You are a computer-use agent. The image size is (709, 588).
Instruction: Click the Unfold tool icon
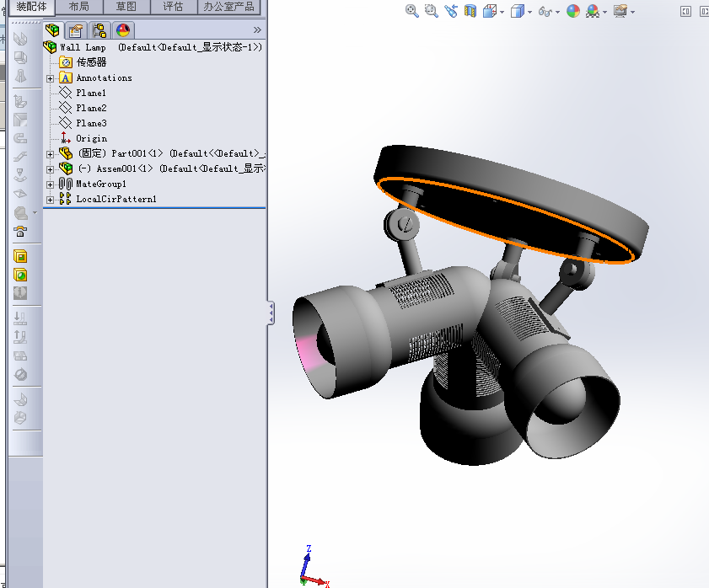[x=20, y=318]
